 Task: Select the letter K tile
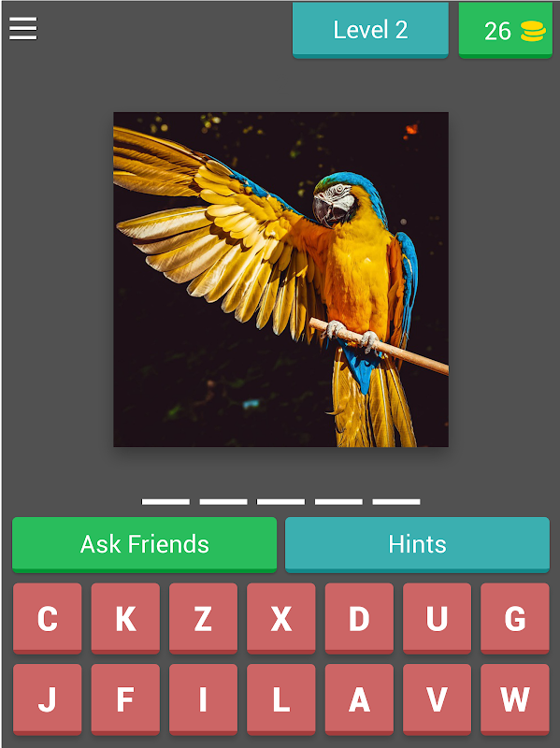point(125,618)
